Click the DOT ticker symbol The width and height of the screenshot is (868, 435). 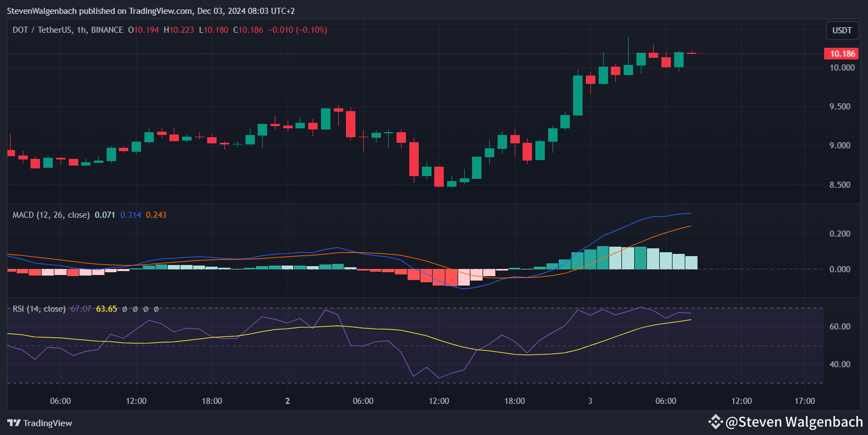click(x=21, y=30)
